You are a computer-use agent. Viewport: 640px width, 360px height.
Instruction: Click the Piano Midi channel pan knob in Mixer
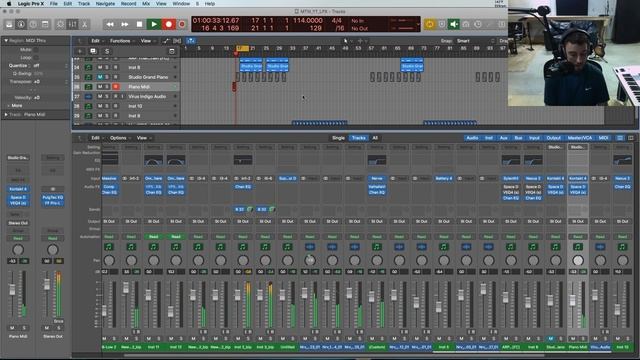(x=578, y=260)
